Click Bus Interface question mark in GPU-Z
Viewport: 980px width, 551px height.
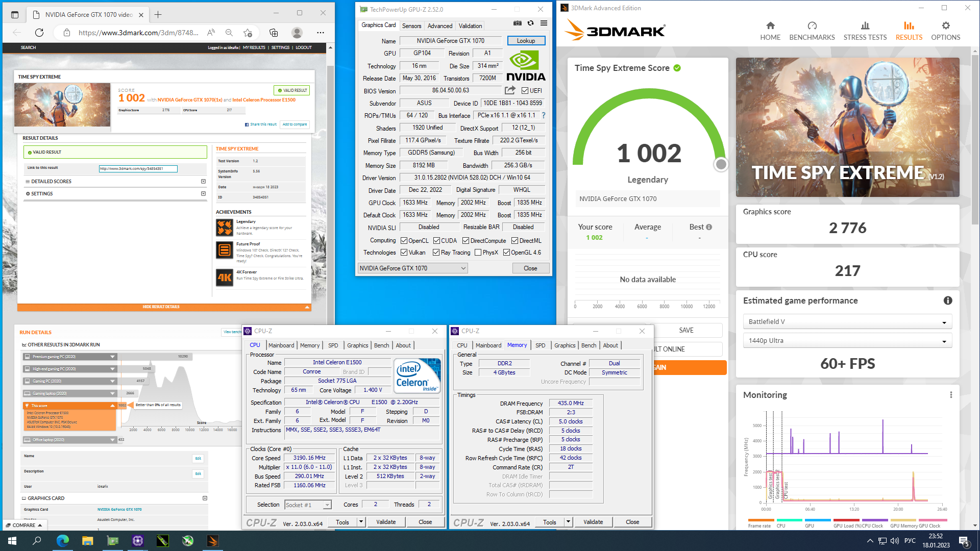click(544, 115)
